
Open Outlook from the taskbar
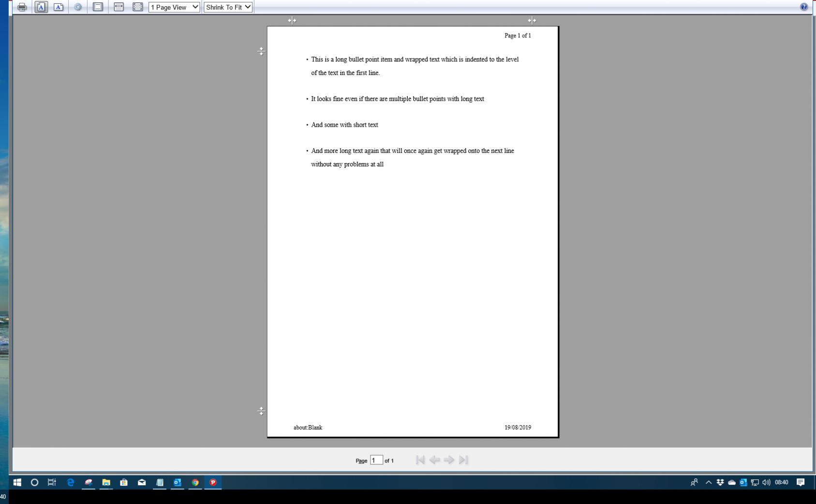coord(178,482)
